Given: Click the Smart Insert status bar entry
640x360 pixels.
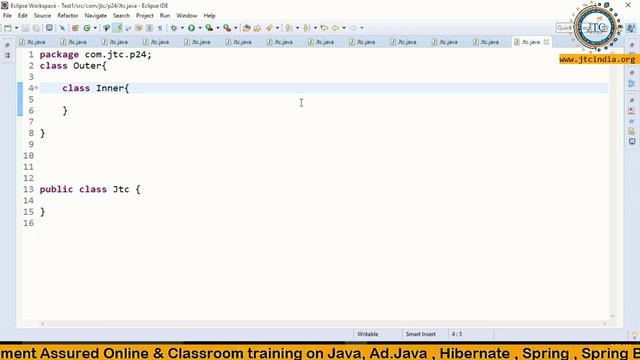Looking at the screenshot, I should pos(420,334).
